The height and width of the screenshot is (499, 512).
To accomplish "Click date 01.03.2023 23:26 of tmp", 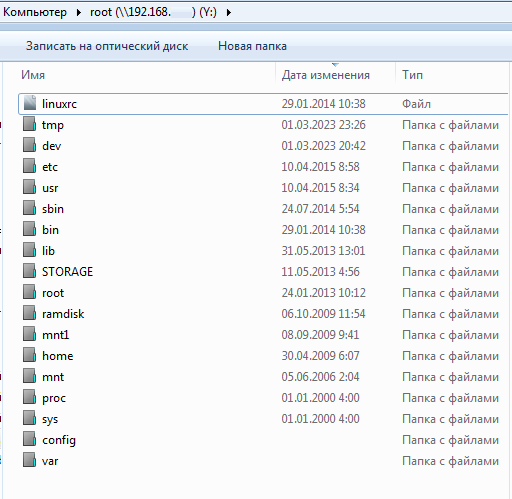I will click(324, 125).
